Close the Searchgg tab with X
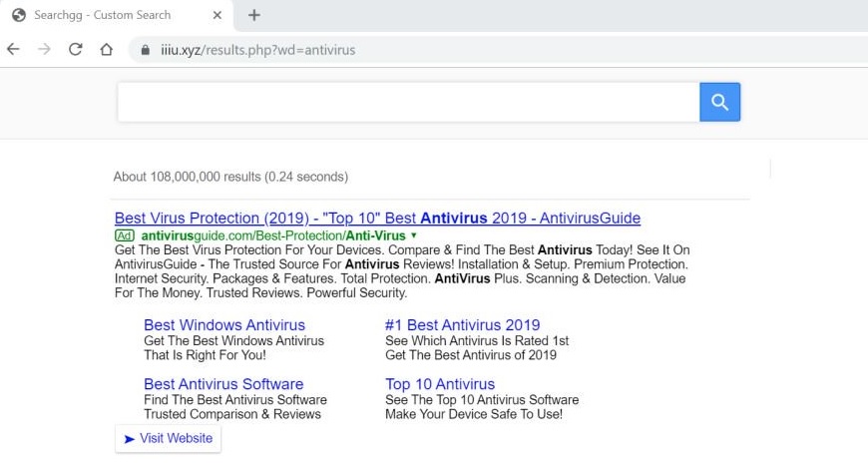The height and width of the screenshot is (463, 868). pyautogui.click(x=217, y=15)
